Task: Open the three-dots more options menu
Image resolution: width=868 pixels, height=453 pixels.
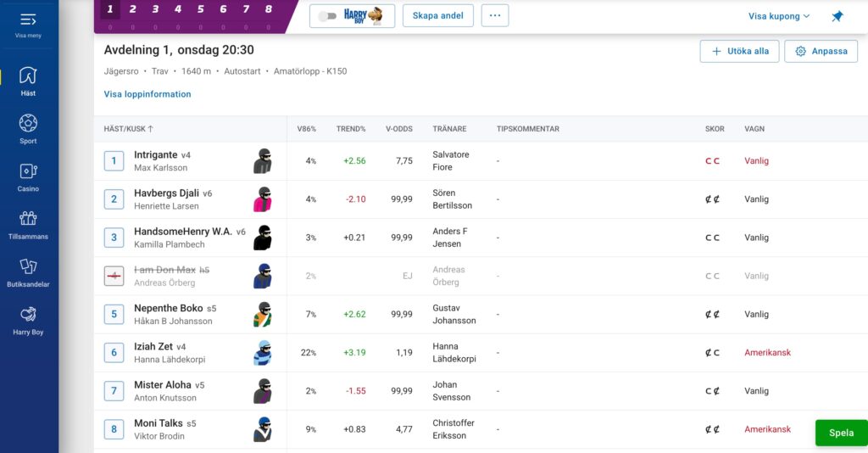Action: click(495, 15)
